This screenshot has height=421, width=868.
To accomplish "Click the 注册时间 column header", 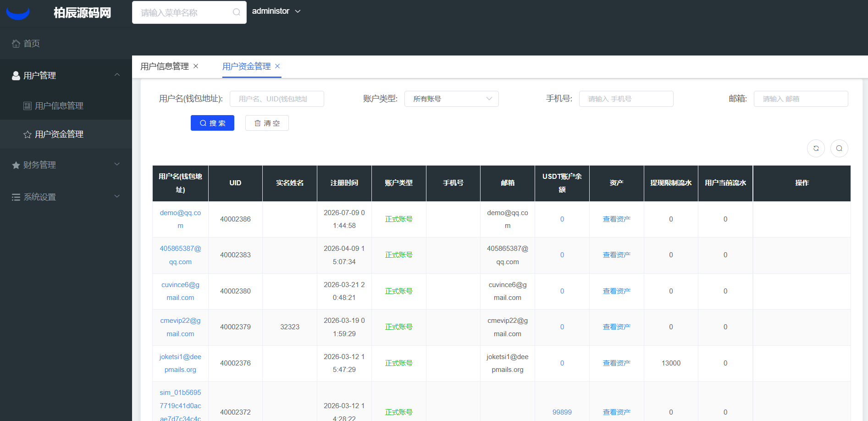I will tap(344, 183).
